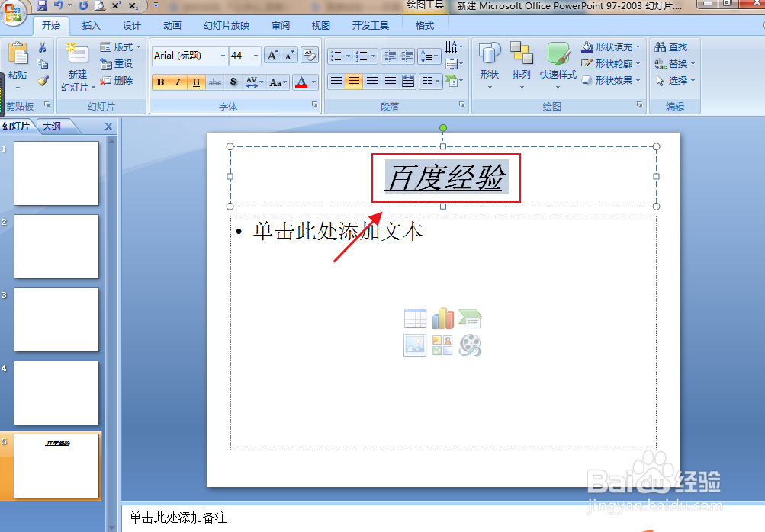Apply subscript from quick access toolbar
This screenshot has height=532, width=765.
point(133,6)
